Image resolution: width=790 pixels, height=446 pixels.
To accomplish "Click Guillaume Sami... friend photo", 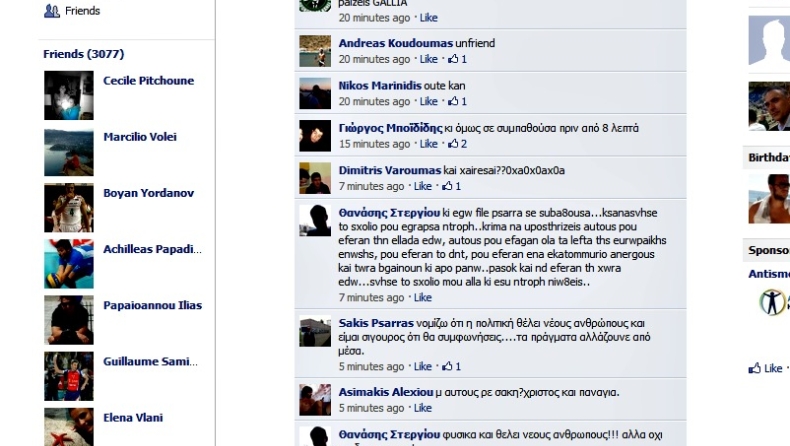I will (69, 376).
